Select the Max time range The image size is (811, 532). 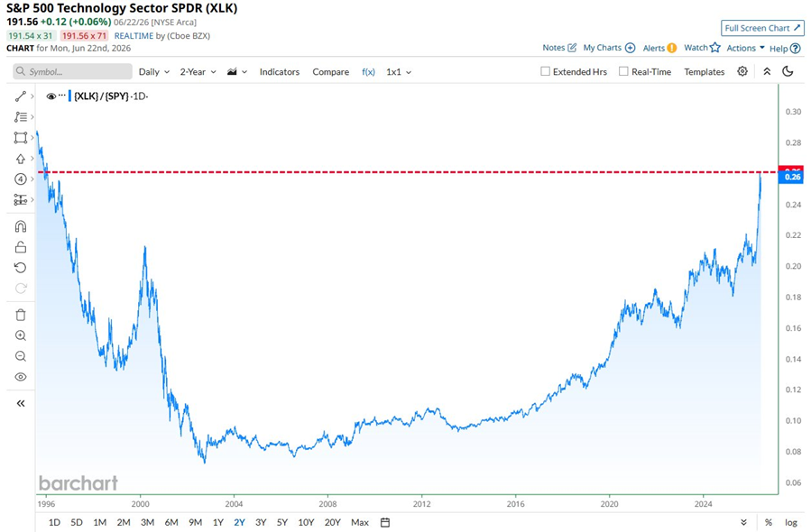(360, 522)
